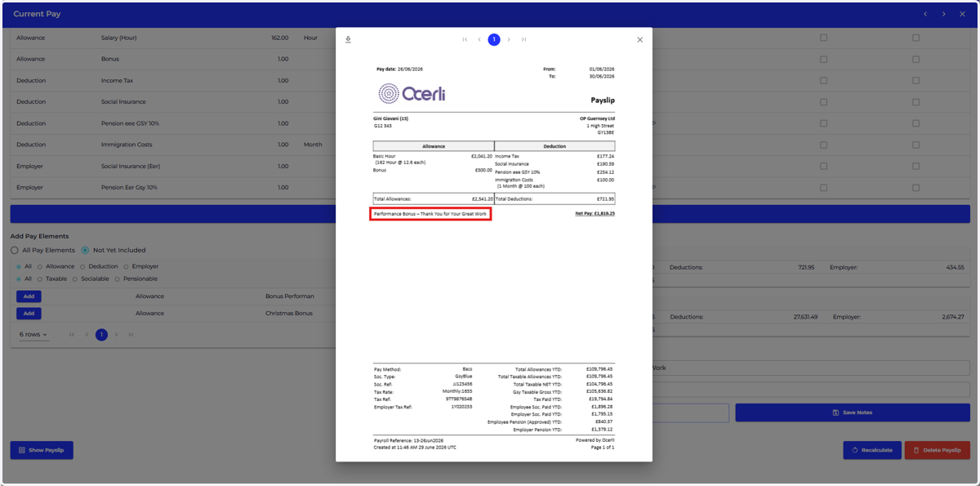Download the payslip with the download icon
The width and height of the screenshot is (980, 486).
tap(348, 39)
